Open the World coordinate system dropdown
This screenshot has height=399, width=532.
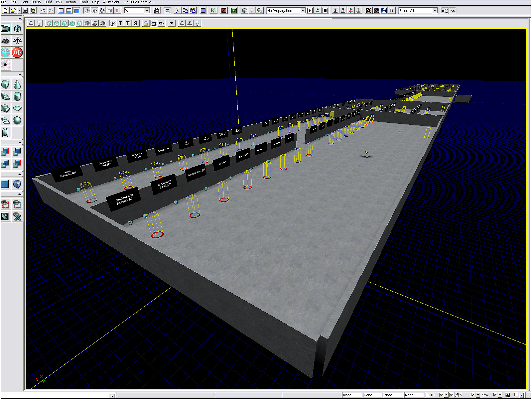coord(147,11)
